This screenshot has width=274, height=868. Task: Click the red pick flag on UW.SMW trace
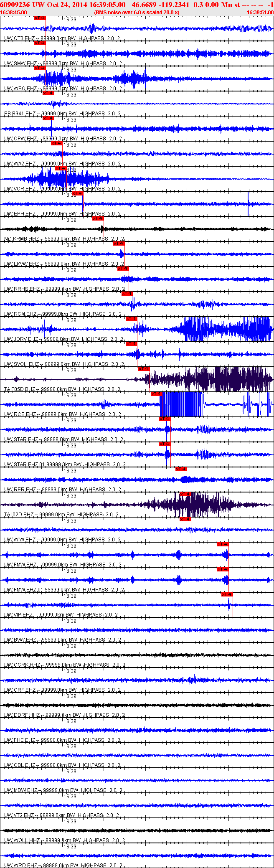[x=40, y=43]
